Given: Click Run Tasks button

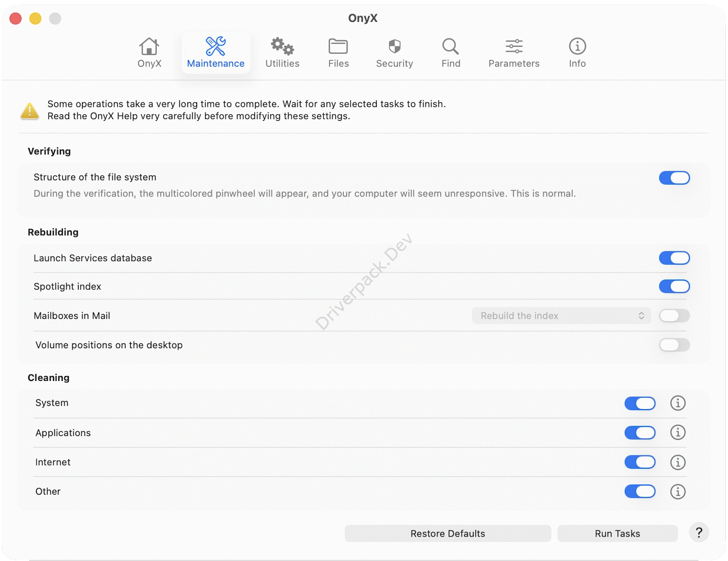Looking at the screenshot, I should (x=617, y=534).
